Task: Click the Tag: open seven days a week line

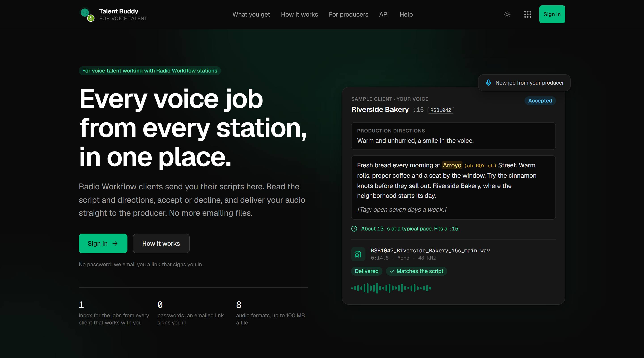Action: click(x=402, y=210)
